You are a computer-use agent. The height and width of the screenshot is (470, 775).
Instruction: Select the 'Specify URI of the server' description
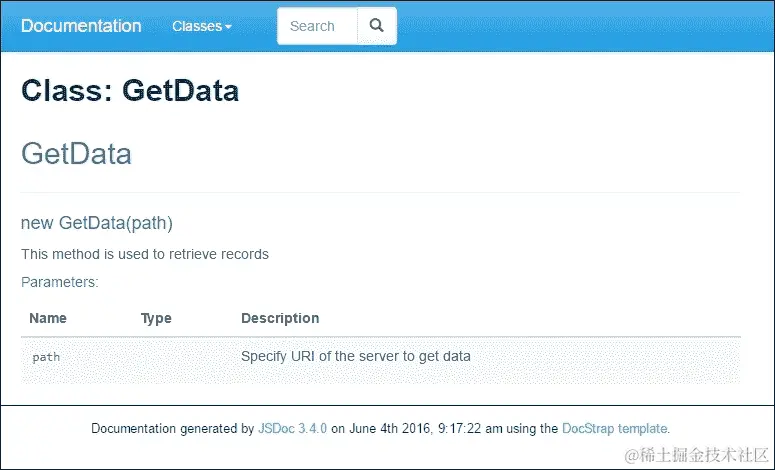pos(356,356)
